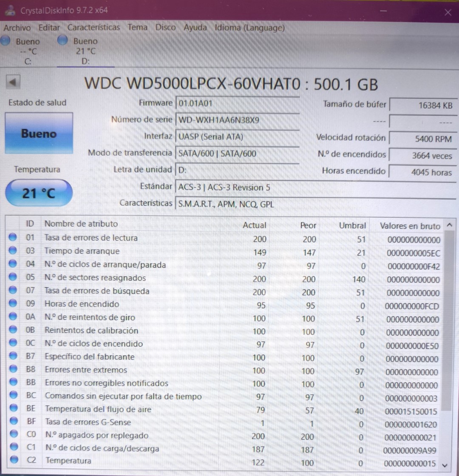Click the CrystalDiskInfo title bar app icon
Screen dimensions: 459x476
click(x=10, y=10)
